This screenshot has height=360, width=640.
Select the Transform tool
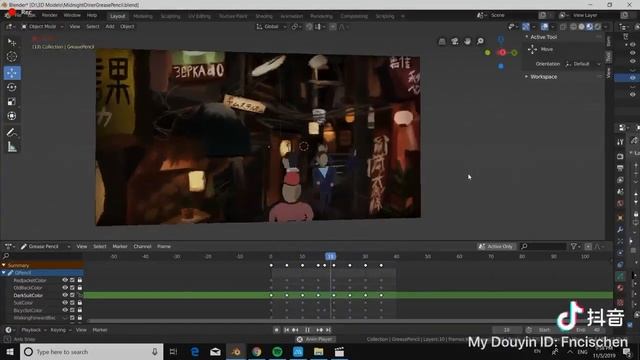tap(12, 116)
